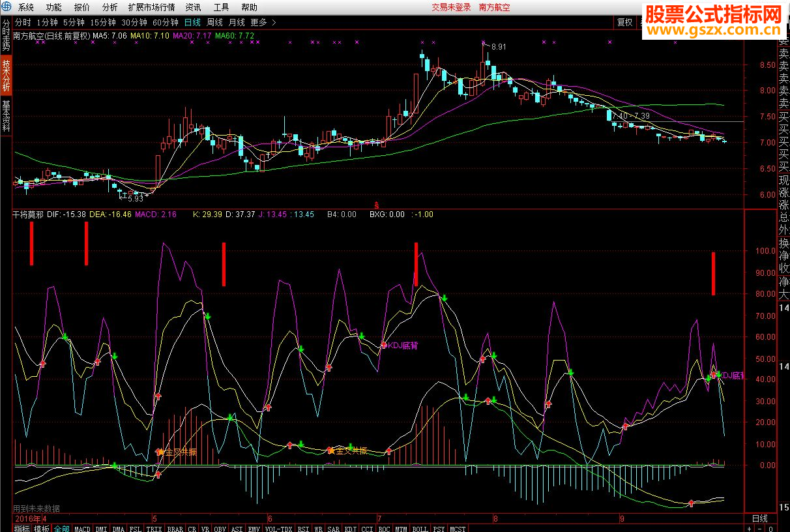Image resolution: width=790 pixels, height=532 pixels.
Task: Select the 月线 monthly period
Action: pyautogui.click(x=237, y=22)
